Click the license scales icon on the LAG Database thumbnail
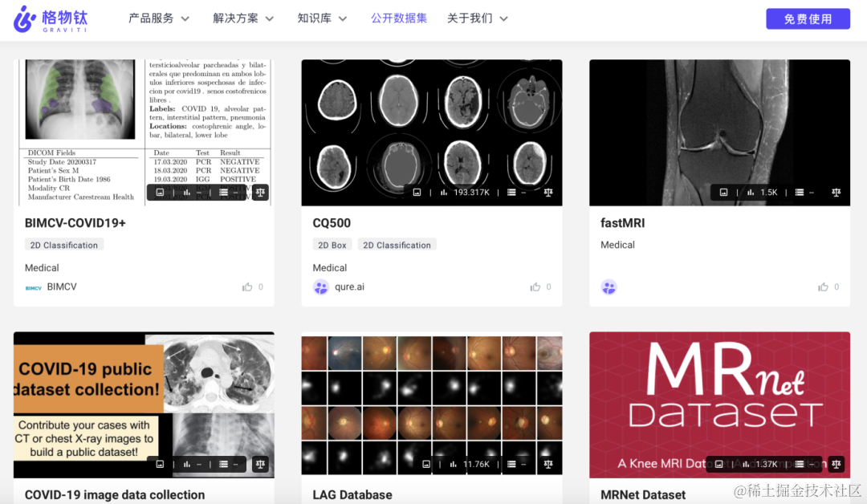The height and width of the screenshot is (504, 867). 548,464
